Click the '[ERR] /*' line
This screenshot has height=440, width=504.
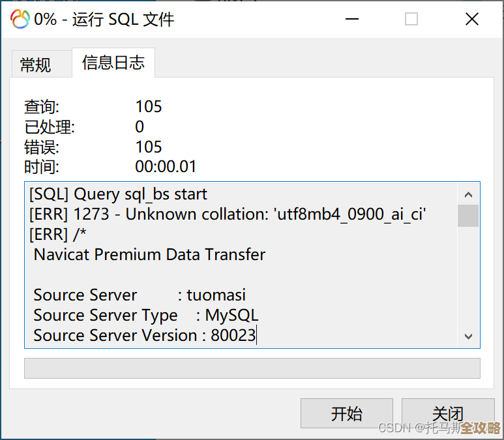click(x=58, y=234)
